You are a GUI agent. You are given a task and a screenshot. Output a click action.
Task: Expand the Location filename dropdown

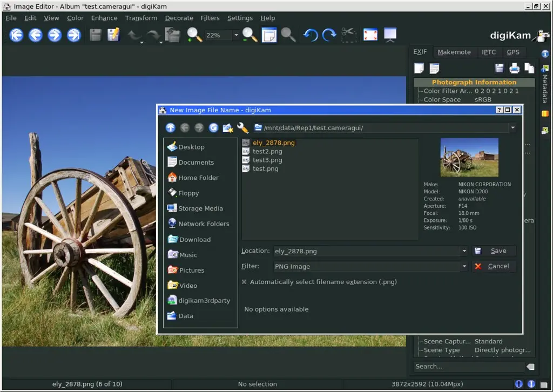(x=463, y=251)
